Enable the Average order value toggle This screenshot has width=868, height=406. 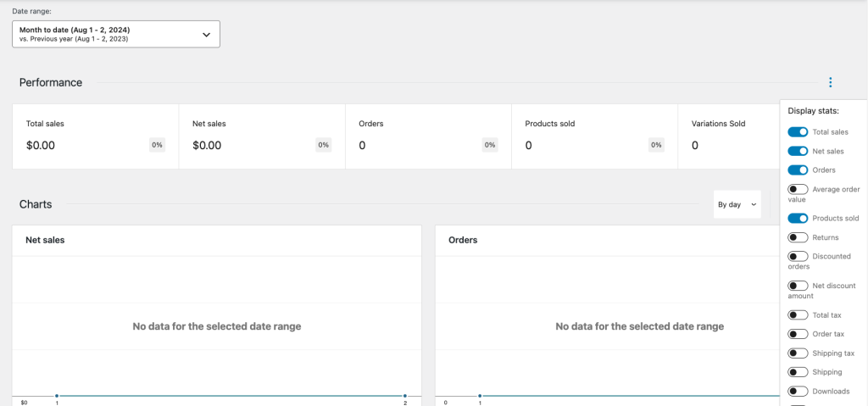click(x=798, y=190)
